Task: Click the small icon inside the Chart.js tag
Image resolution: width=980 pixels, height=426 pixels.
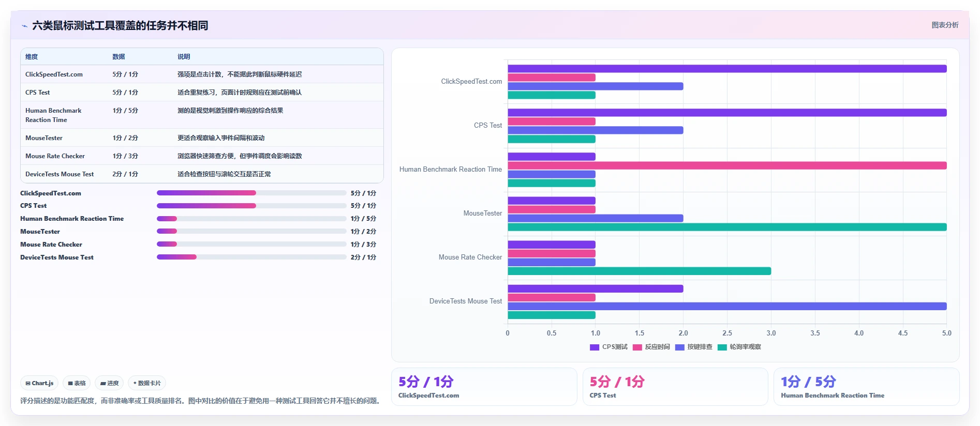Action: pyautogui.click(x=28, y=384)
